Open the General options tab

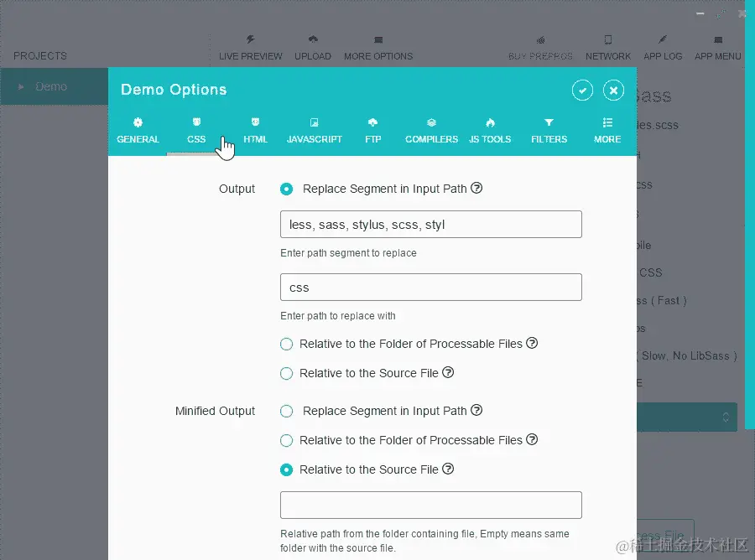[138, 131]
